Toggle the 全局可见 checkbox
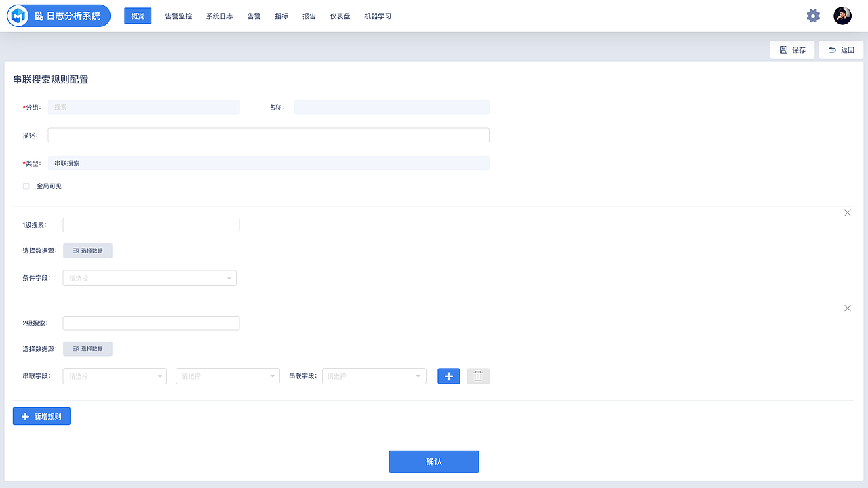Image resolution: width=868 pixels, height=488 pixels. (x=26, y=186)
